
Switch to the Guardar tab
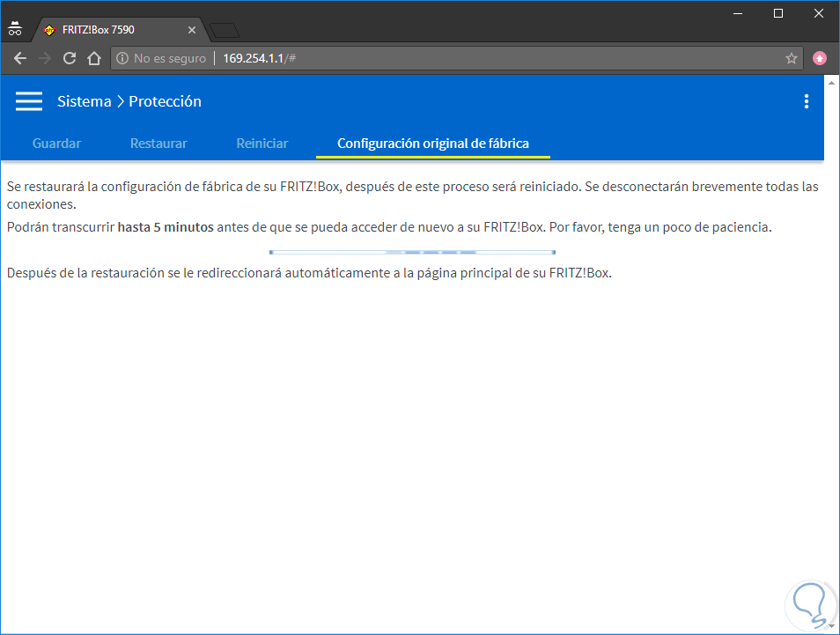click(x=56, y=143)
